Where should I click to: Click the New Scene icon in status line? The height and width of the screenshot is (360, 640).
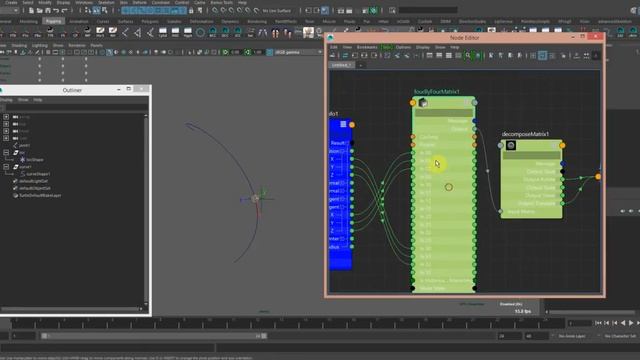[31, 11]
